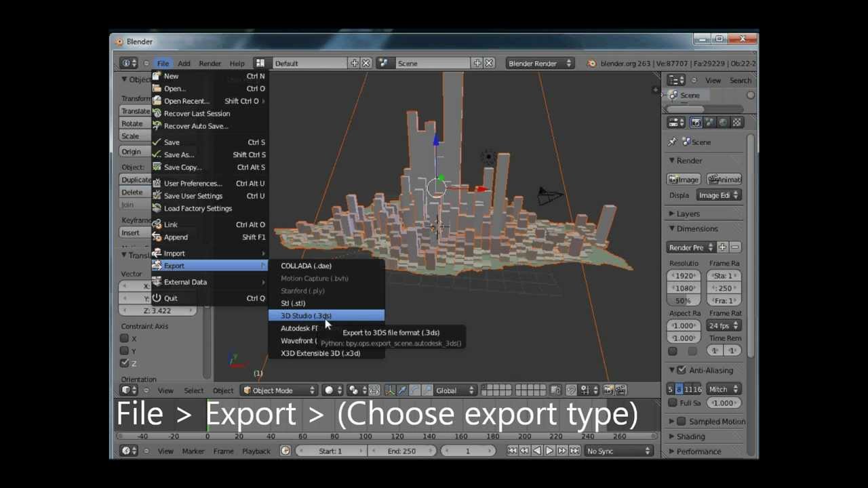Open the 3D viewport editor type selector
Screen dimensions: 868x488
[128, 390]
